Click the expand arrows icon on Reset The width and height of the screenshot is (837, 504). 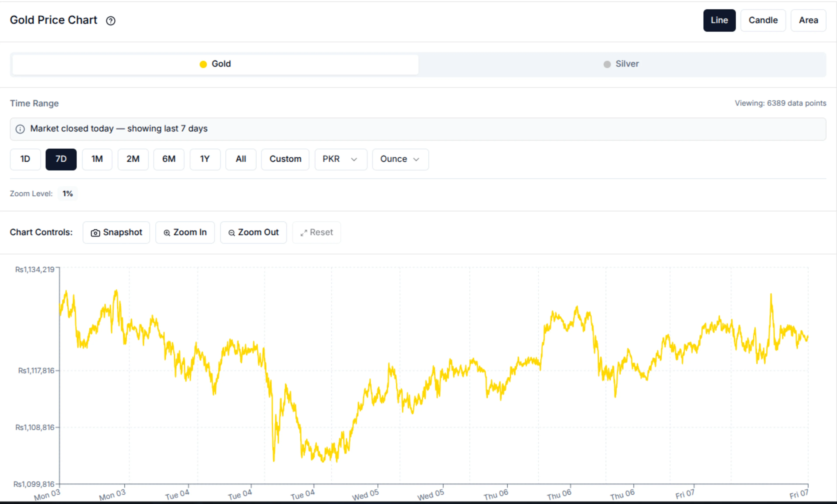pyautogui.click(x=304, y=233)
